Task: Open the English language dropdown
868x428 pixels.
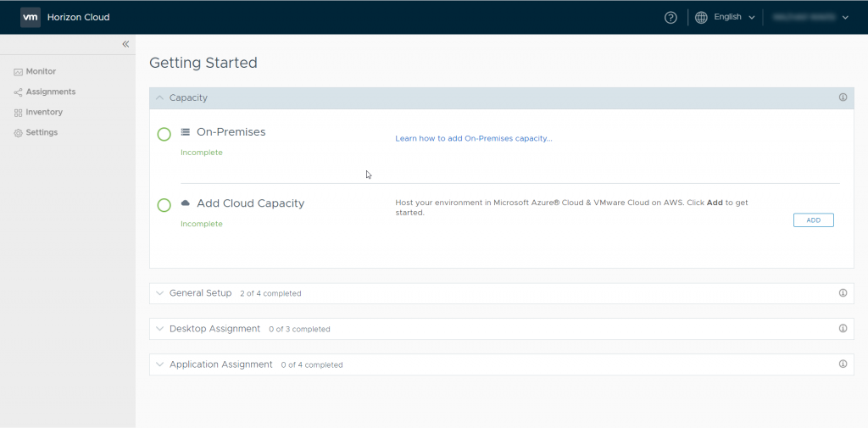Action: [734, 17]
